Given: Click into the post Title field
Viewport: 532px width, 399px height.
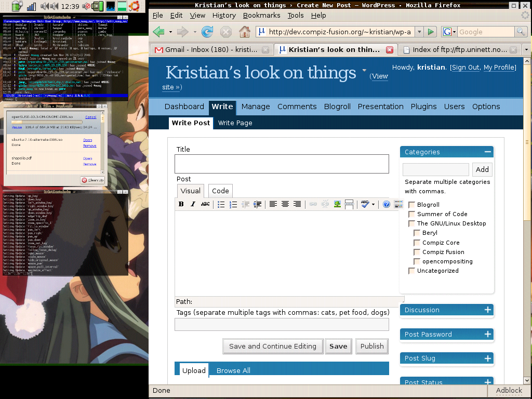Looking at the screenshot, I should coord(282,164).
